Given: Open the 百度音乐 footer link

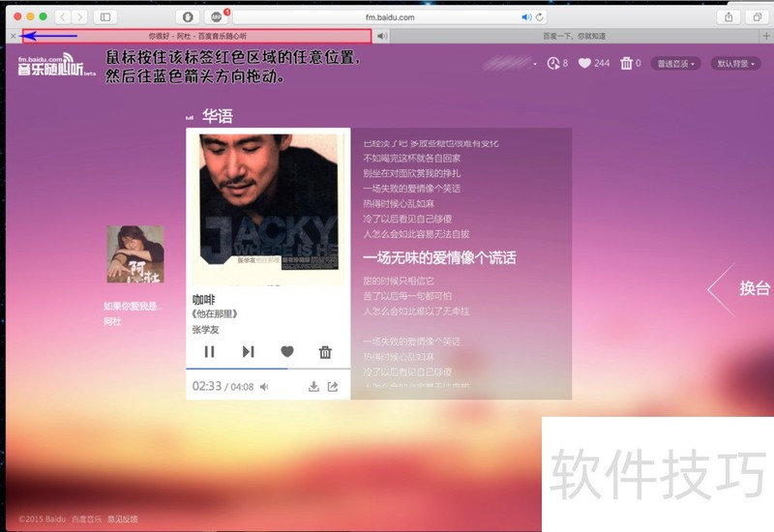Looking at the screenshot, I should coord(86,519).
